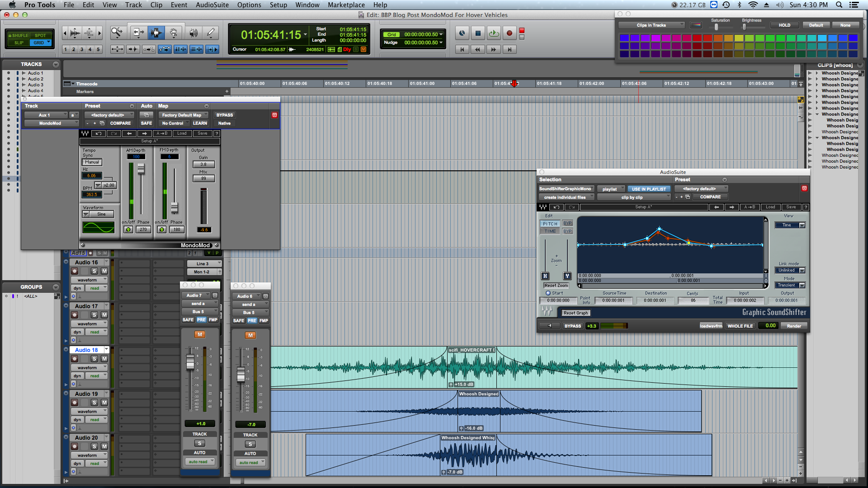Open Link mode Unlinked dropdown
Viewport: 868px width, 488px height.
[790, 270]
